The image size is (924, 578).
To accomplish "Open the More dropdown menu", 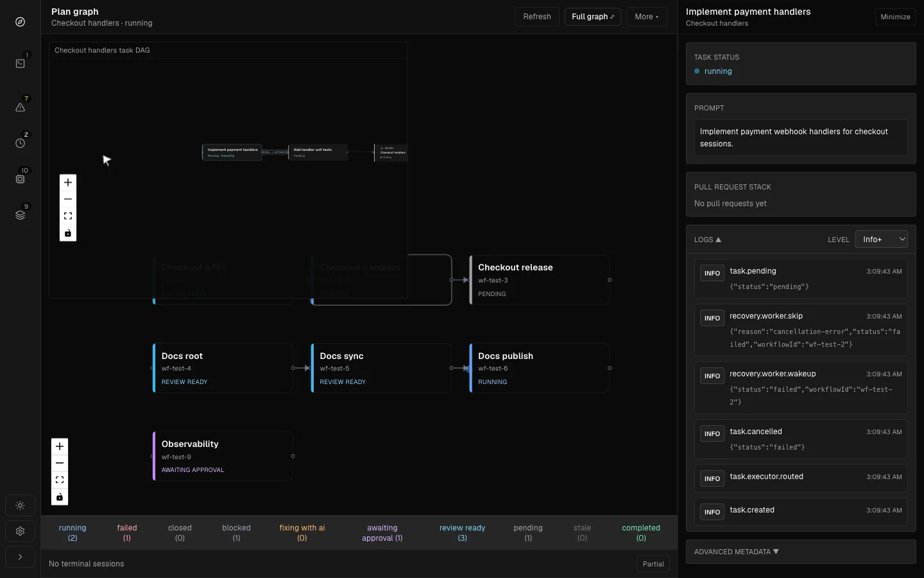I will point(647,17).
